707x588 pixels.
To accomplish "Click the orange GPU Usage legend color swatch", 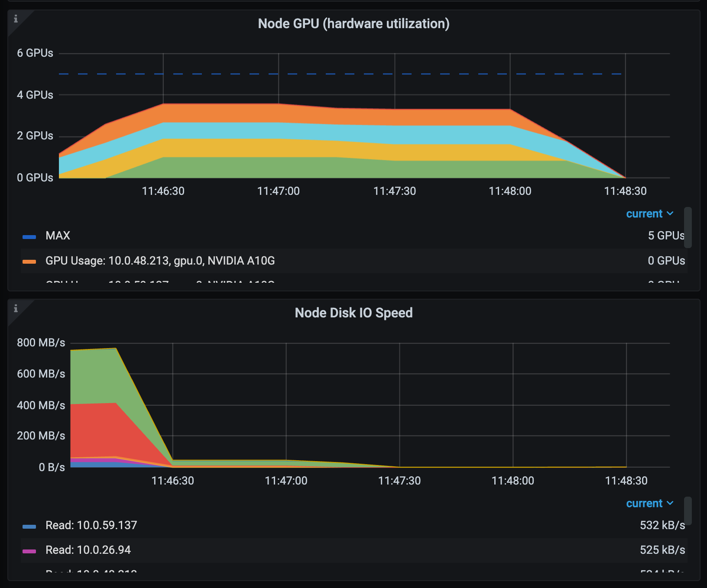I will [x=29, y=262].
